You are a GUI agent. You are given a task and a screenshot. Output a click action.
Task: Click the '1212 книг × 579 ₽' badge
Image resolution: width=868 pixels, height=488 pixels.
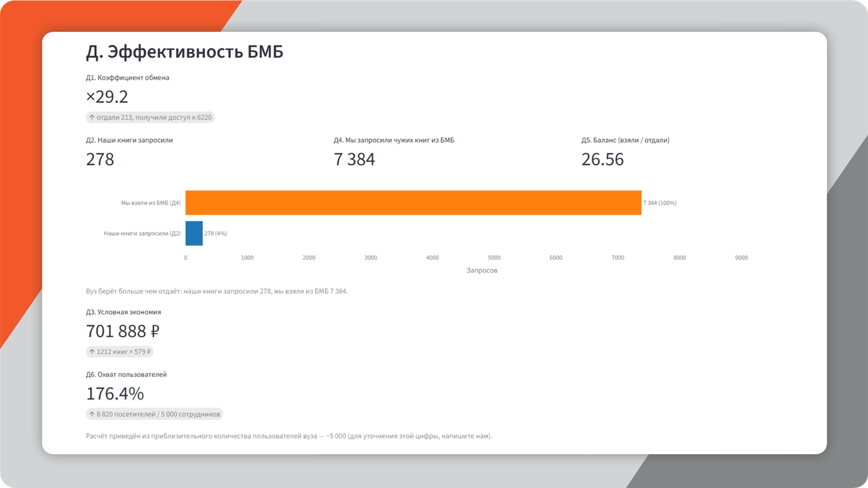click(120, 352)
